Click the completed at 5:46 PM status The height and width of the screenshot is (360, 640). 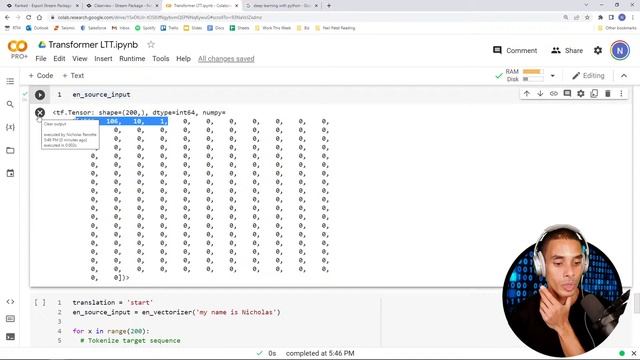coord(320,353)
